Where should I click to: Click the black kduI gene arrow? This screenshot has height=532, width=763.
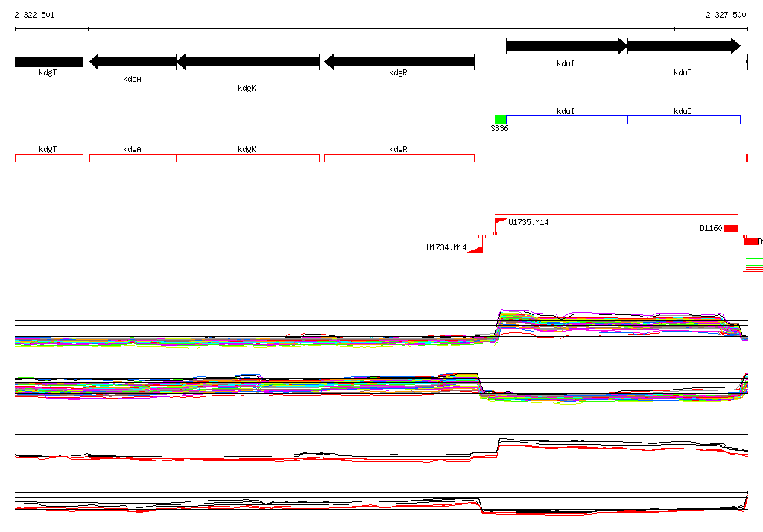point(567,46)
